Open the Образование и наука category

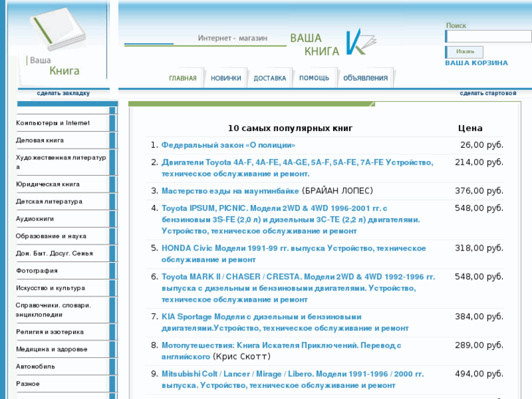pyautogui.click(x=51, y=236)
